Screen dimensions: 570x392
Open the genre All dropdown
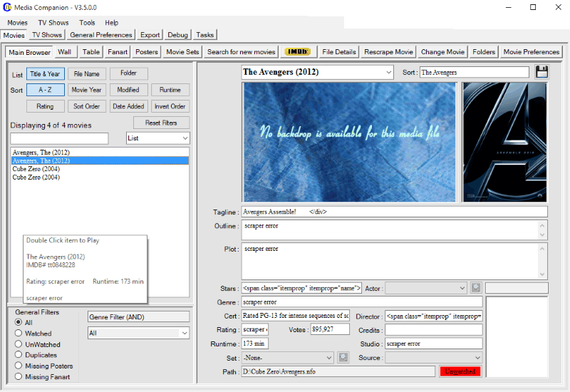coord(138,333)
